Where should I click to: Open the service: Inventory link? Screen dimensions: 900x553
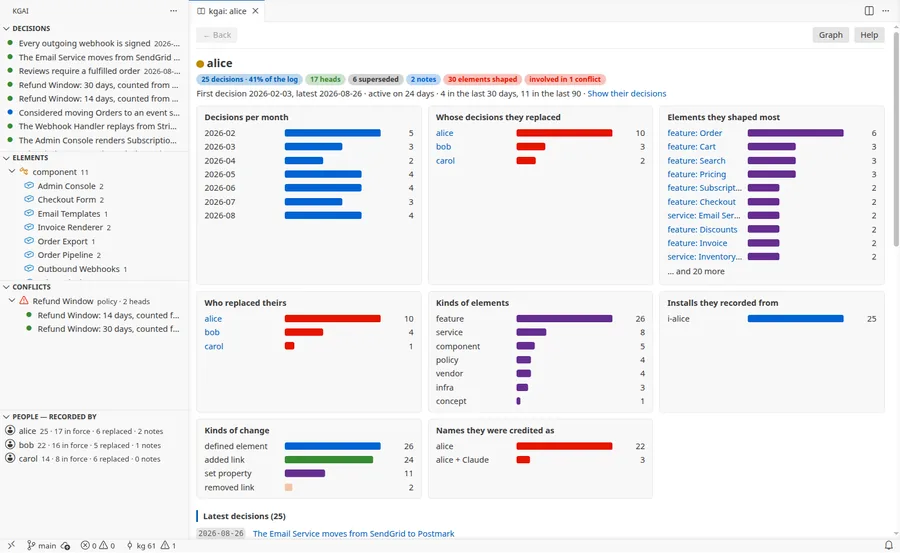(x=704, y=257)
